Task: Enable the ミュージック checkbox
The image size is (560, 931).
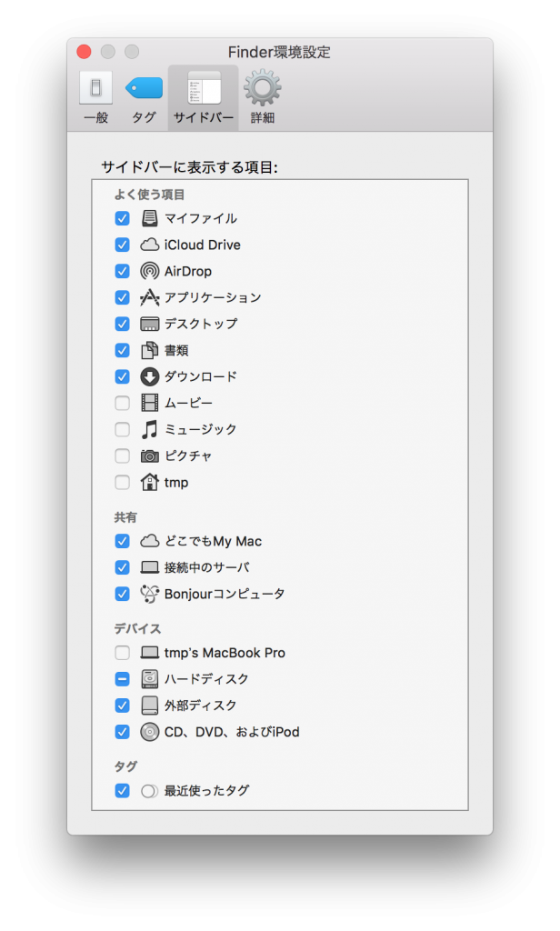Action: [123, 429]
